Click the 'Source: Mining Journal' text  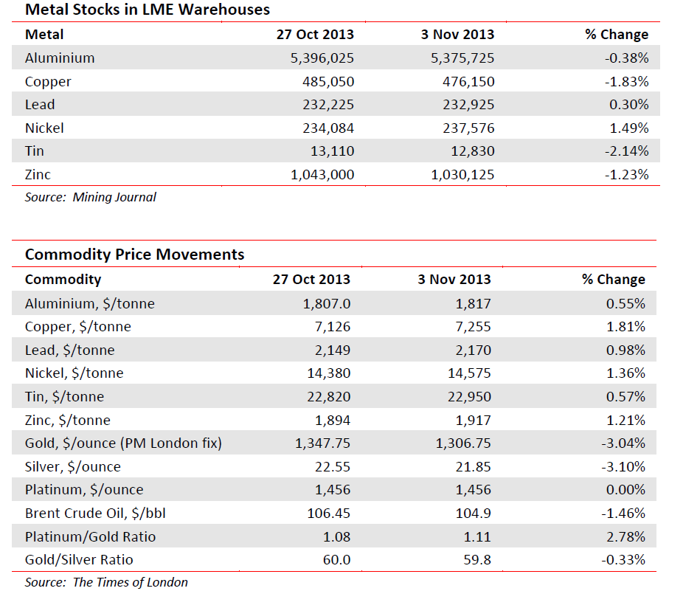pyautogui.click(x=90, y=197)
